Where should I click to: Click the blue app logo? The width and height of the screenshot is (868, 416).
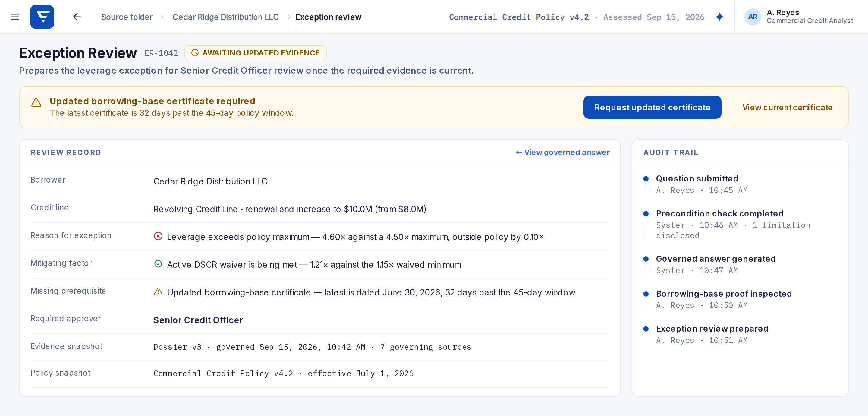click(x=42, y=17)
